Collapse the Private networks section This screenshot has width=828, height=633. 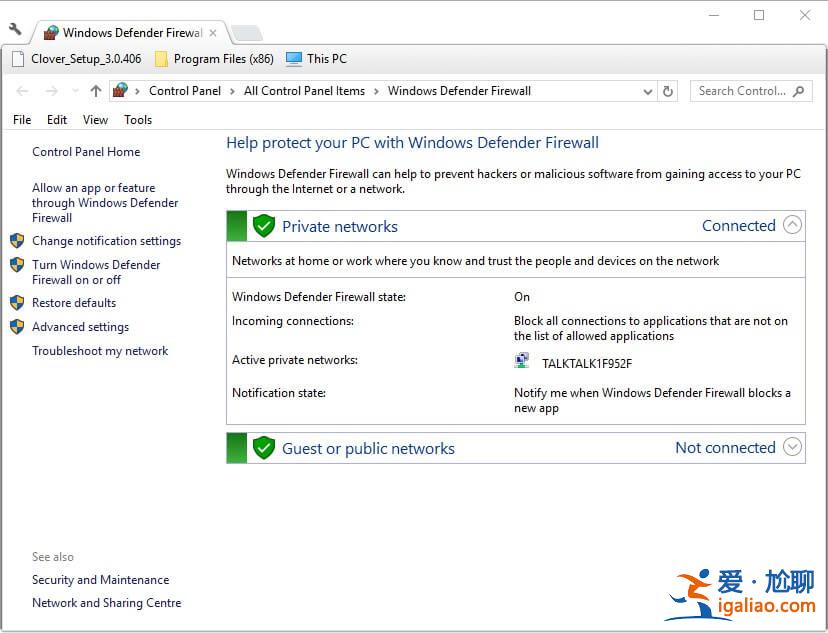point(793,226)
